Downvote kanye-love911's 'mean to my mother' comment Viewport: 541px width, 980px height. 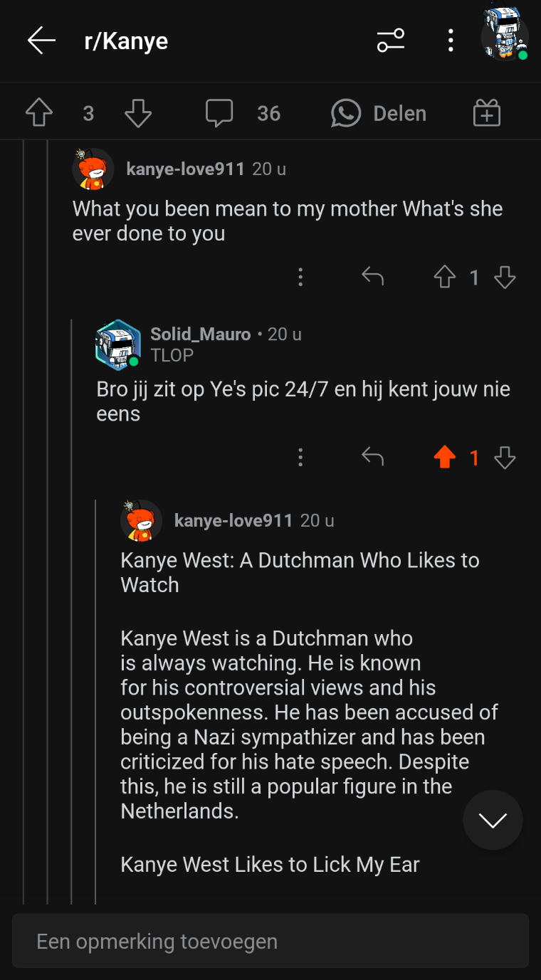coord(505,277)
